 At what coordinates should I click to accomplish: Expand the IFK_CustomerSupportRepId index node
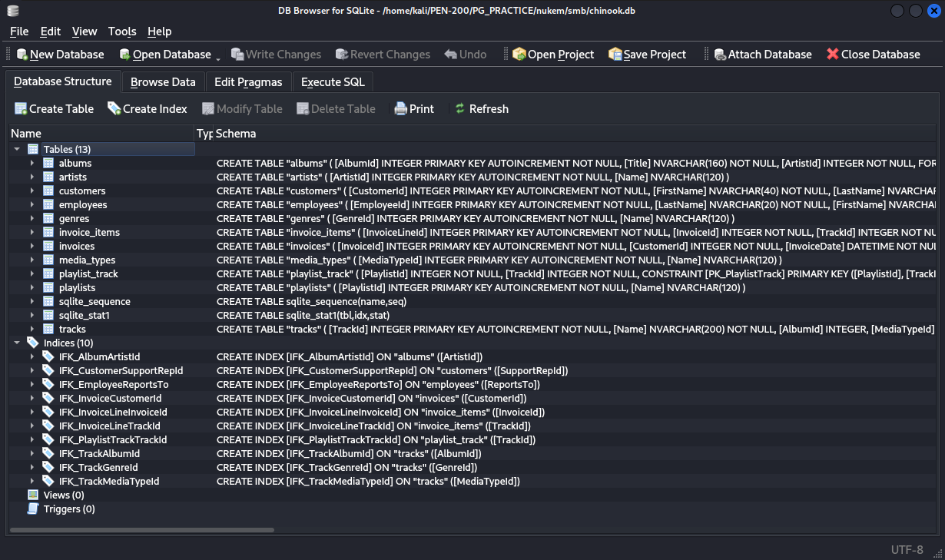(x=32, y=370)
